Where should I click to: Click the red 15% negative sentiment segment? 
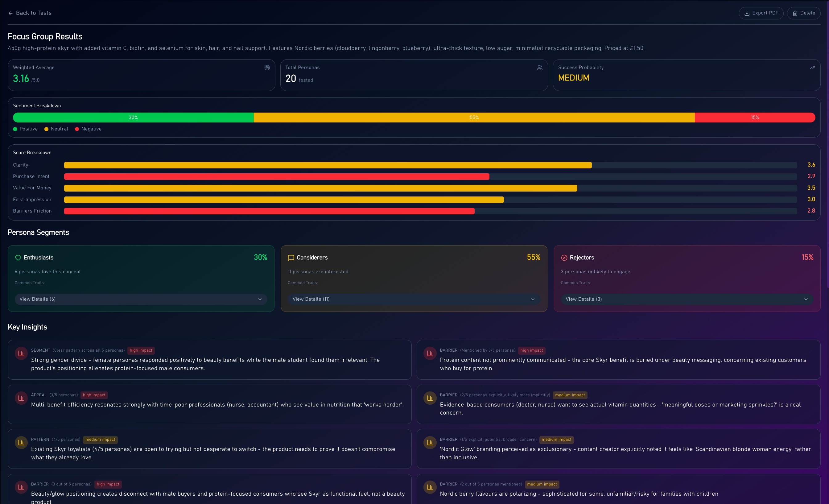(x=755, y=118)
